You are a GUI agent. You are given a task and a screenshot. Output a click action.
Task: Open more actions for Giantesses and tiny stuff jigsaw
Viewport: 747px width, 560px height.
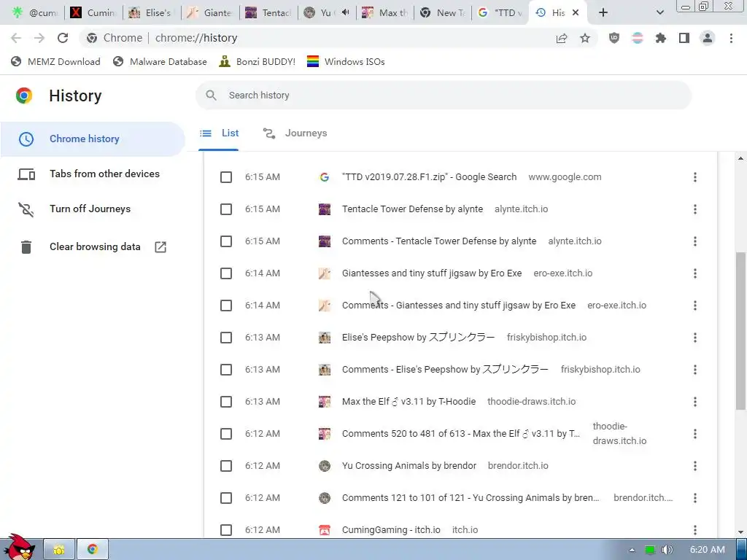tap(695, 273)
